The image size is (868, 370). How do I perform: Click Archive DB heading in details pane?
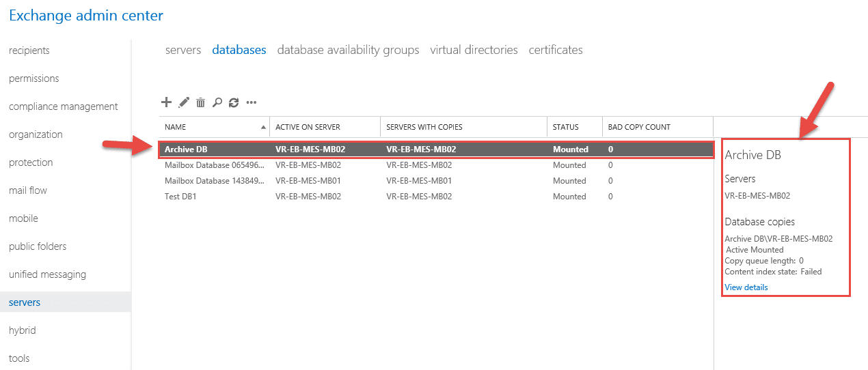(752, 155)
